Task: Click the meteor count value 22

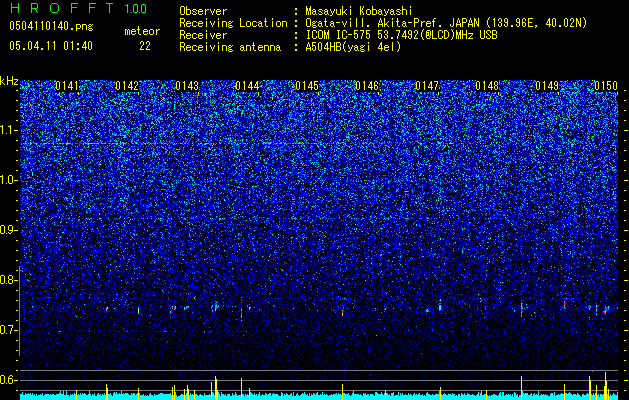Action: [145, 46]
